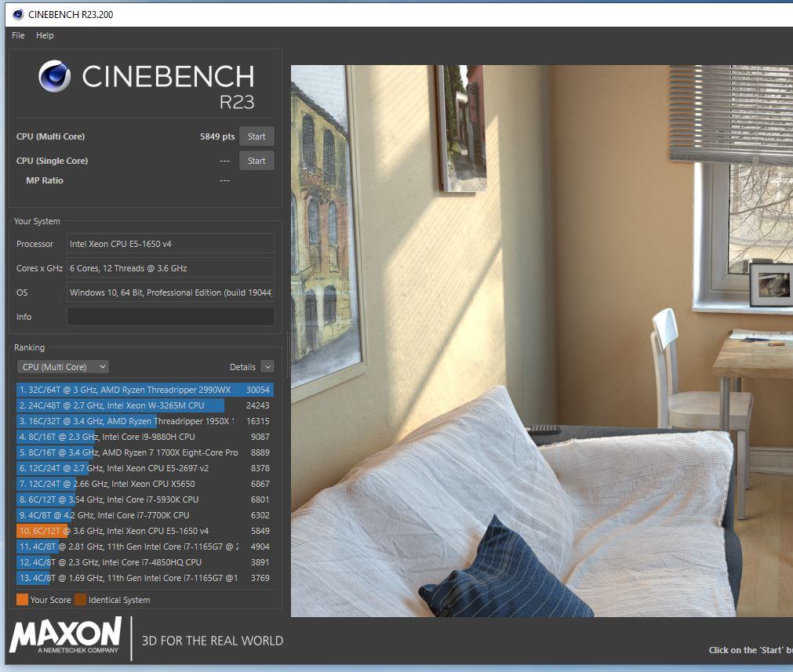Expand the Details dropdown arrow
Image resolution: width=793 pixels, height=672 pixels.
tap(267, 367)
